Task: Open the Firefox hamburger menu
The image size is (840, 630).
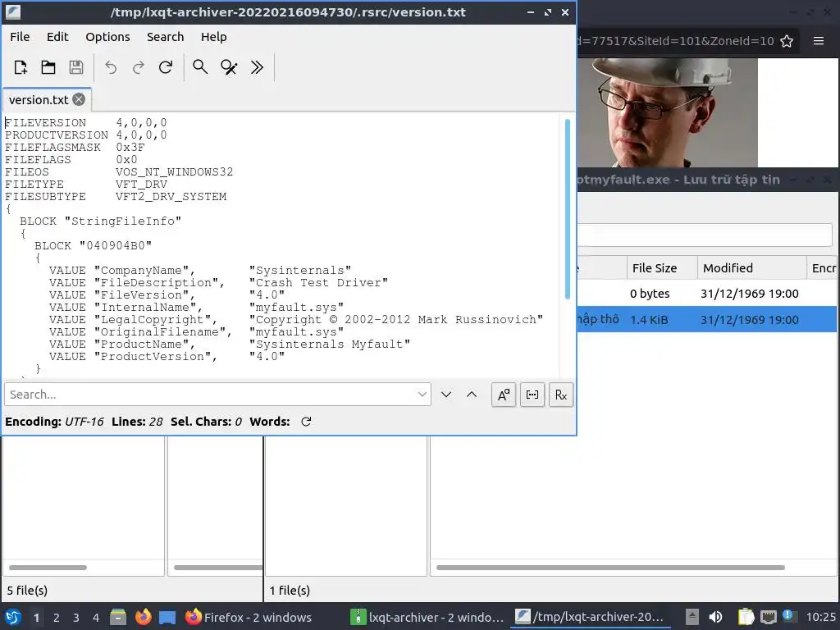Action: pos(819,41)
